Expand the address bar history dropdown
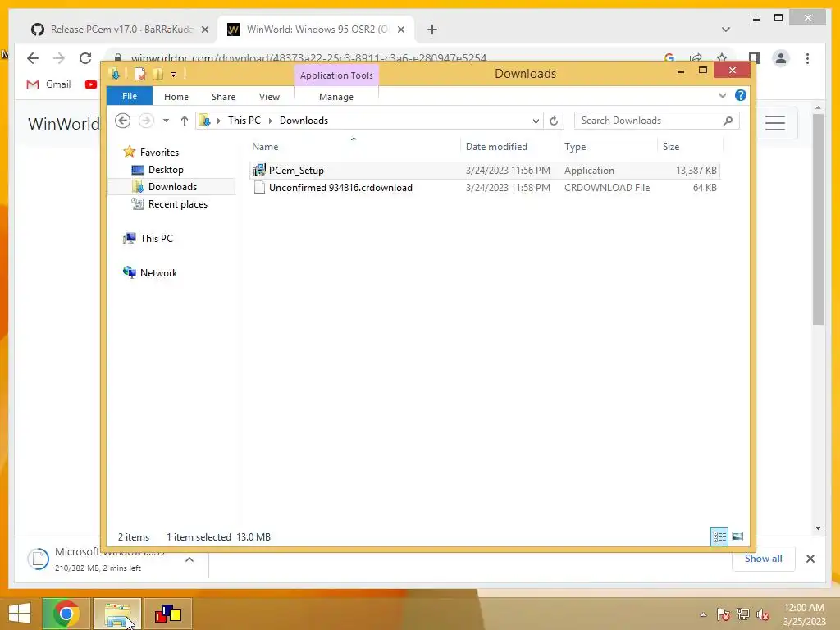 coord(536,121)
